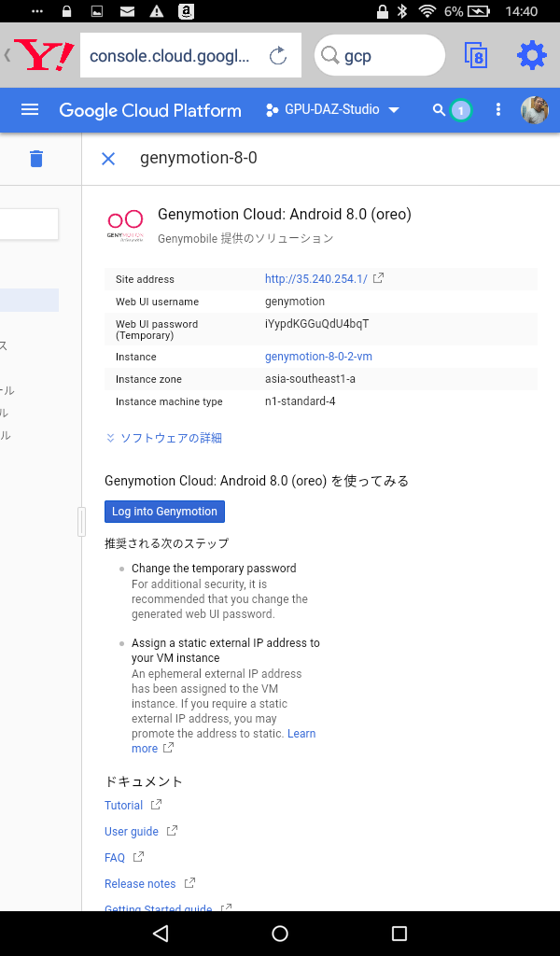Click the asia-southeast1-a zone value
Screen dimensions: 560x956
[x=310, y=379]
